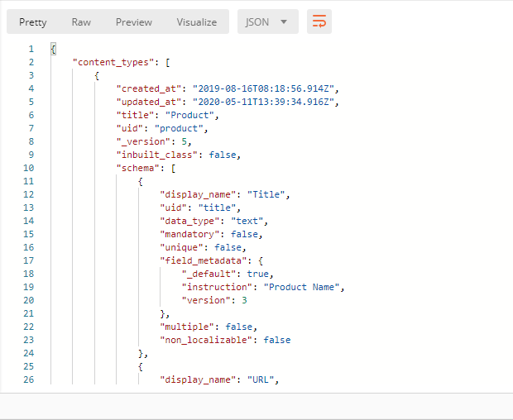Click the "URL" display name value
The image size is (513, 420).
260,379
